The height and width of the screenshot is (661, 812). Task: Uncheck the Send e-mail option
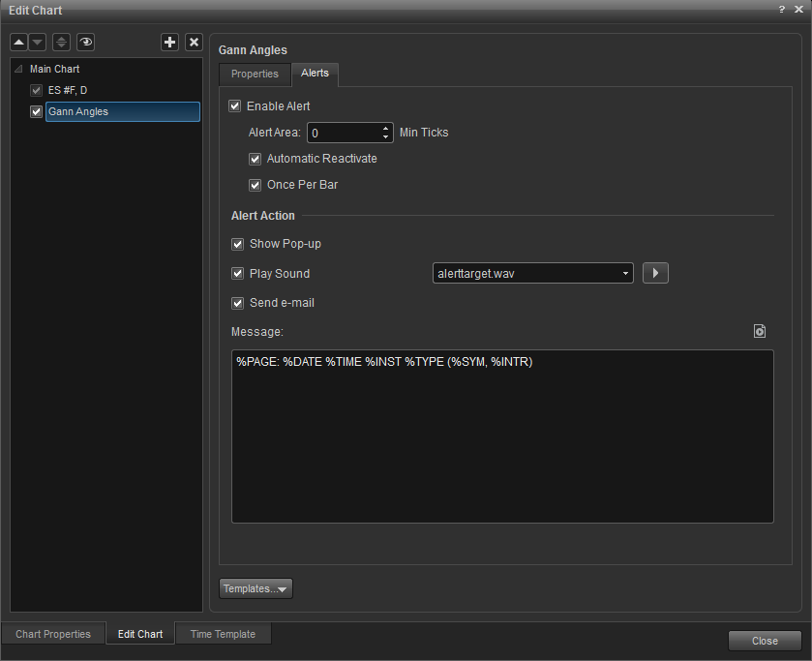coord(238,303)
